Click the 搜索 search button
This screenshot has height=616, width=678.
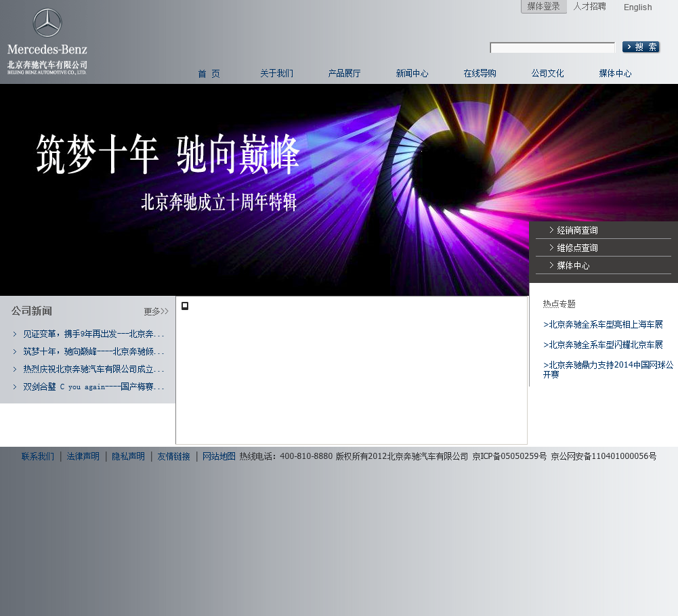pos(641,47)
